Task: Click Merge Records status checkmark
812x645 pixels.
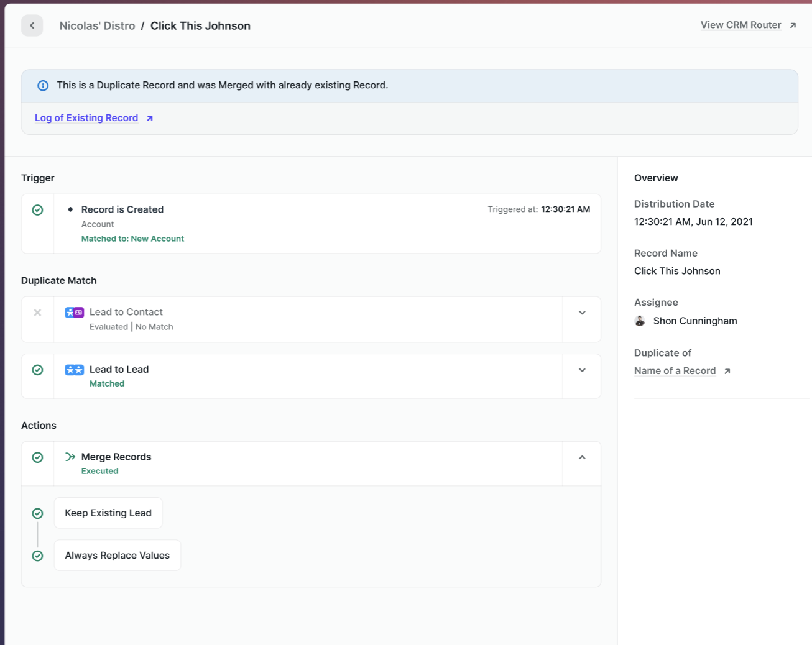Action: click(37, 457)
